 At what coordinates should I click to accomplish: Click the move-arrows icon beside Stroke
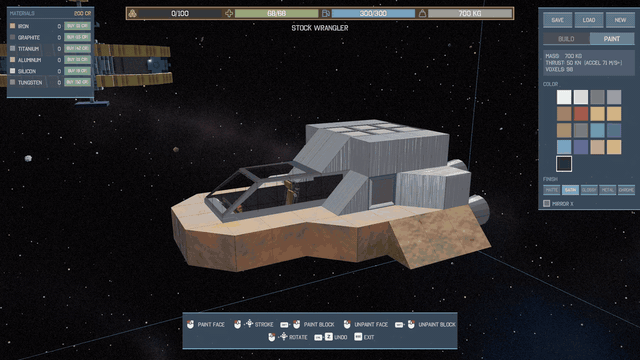[x=249, y=324]
